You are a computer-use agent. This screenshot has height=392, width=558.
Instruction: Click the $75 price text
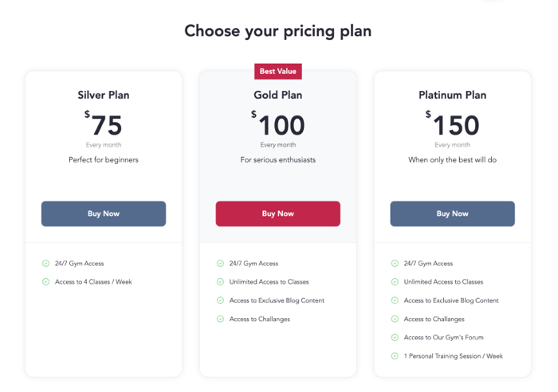pos(104,125)
